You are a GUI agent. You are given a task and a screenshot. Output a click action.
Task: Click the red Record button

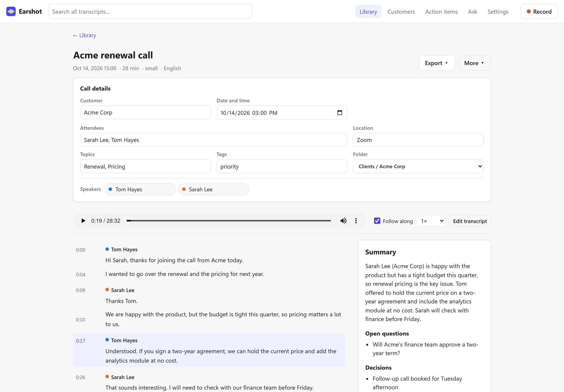(539, 12)
